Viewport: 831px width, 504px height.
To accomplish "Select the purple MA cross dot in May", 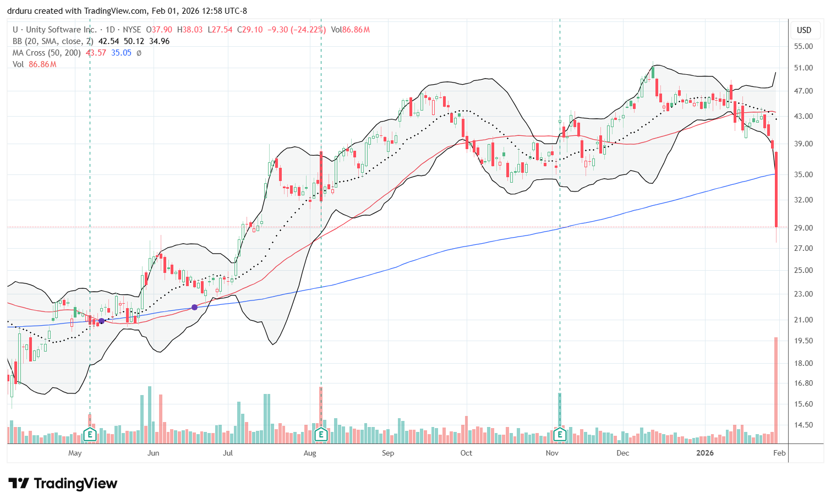I will pos(102,321).
